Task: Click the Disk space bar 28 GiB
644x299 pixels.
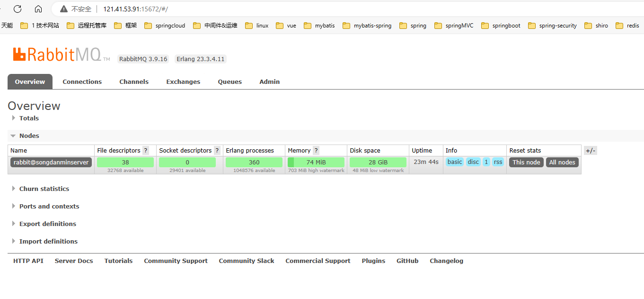Action: pos(378,162)
